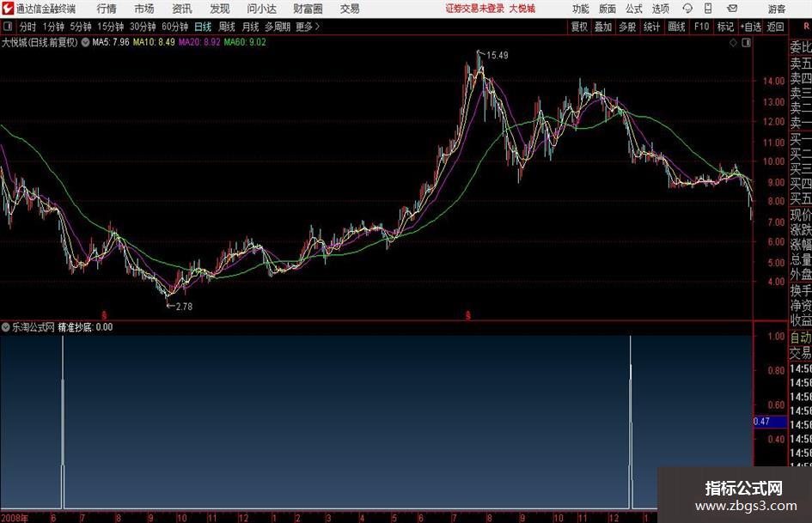Open the customer service headset icon
Screen dimensions: 812x523
click(687, 9)
